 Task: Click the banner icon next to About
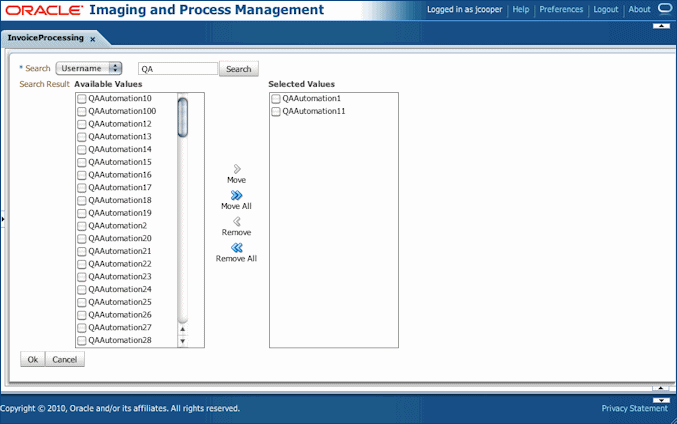664,8
